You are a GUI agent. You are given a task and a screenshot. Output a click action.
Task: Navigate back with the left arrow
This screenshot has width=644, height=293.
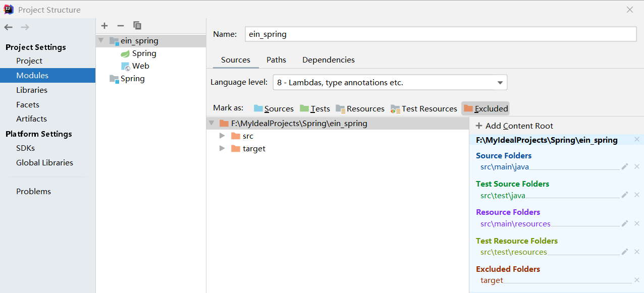point(8,27)
